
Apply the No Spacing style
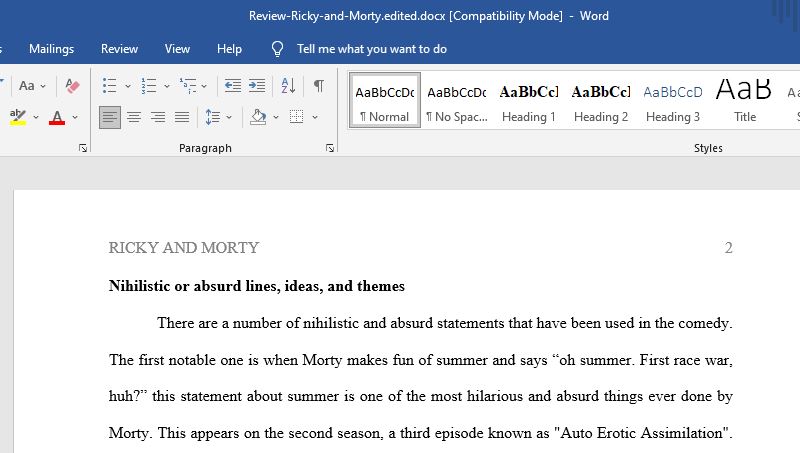click(x=457, y=100)
